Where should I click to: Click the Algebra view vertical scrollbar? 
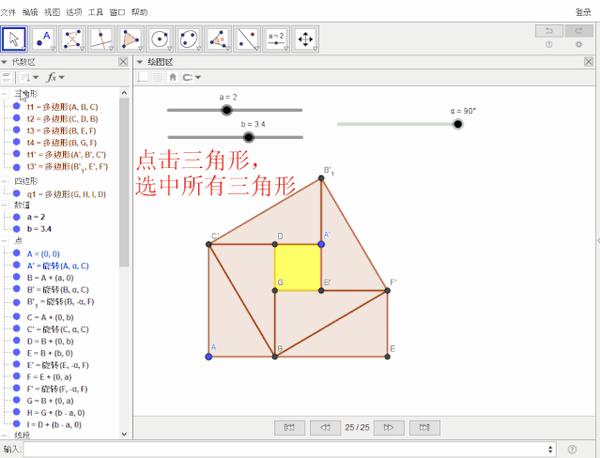[124, 182]
